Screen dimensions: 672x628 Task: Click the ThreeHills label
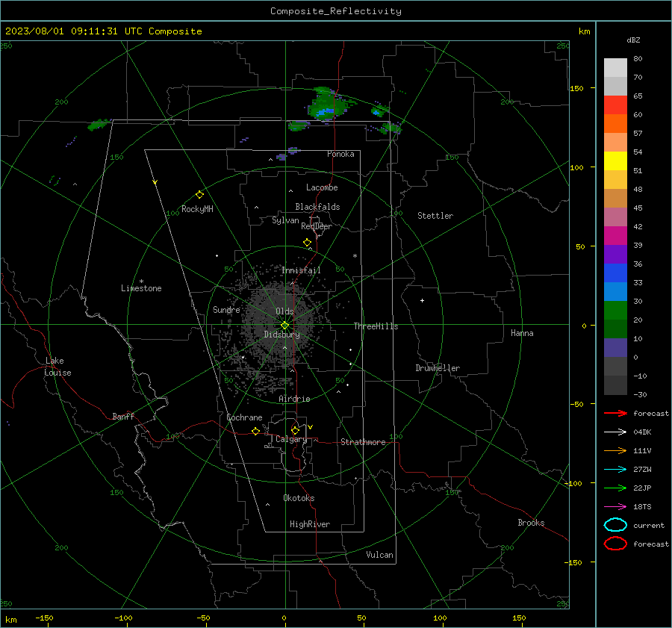[376, 326]
